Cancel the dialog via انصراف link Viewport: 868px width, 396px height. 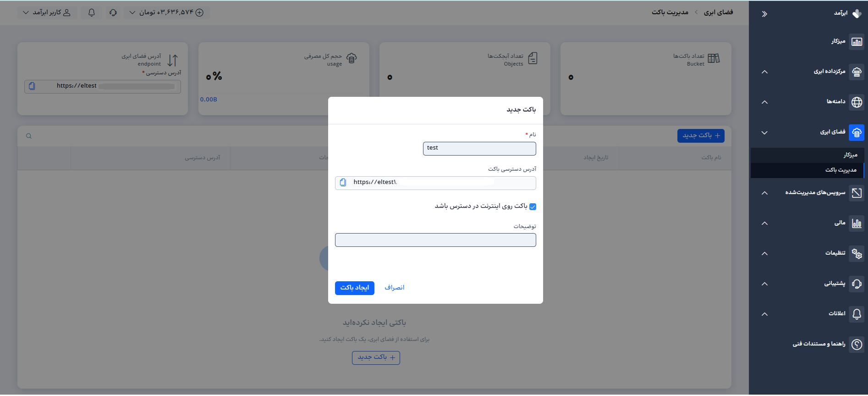pyautogui.click(x=394, y=288)
